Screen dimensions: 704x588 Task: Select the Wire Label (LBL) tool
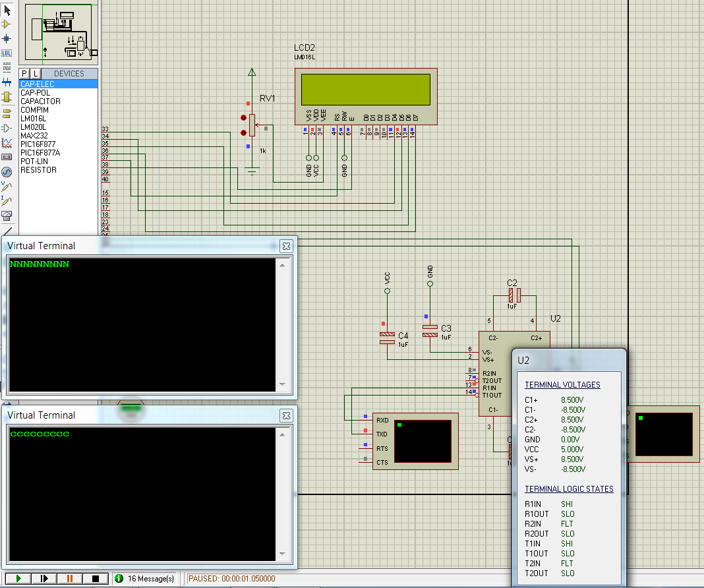click(x=7, y=53)
